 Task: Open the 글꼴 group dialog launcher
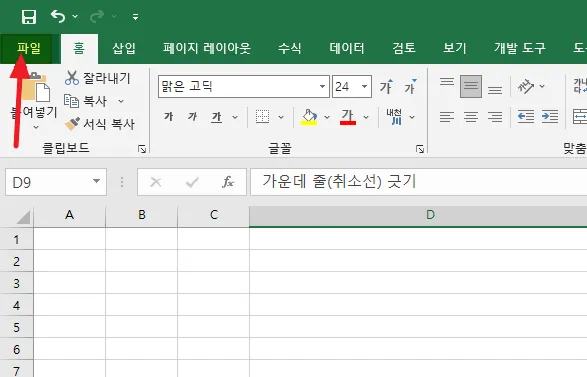[x=420, y=149]
